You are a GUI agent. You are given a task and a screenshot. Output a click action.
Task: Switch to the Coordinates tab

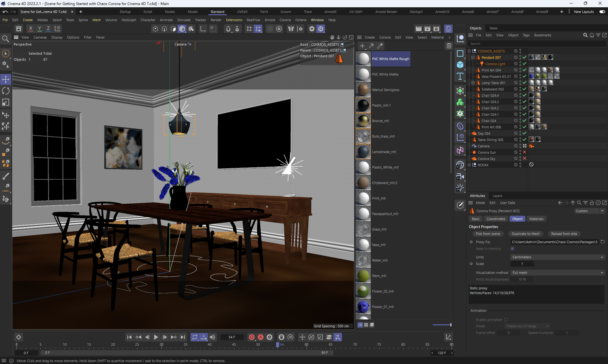pos(496,219)
